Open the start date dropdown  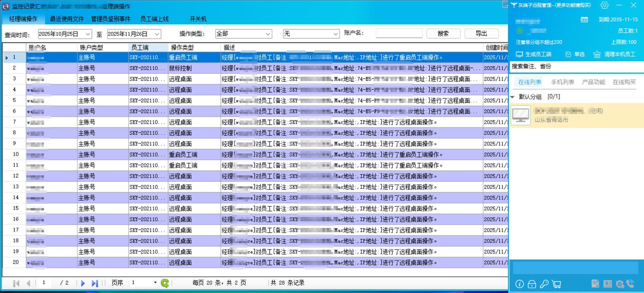(88, 34)
